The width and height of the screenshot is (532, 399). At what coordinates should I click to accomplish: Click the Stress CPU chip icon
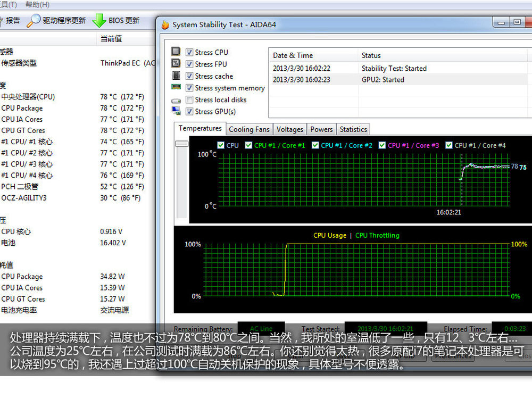[176, 51]
